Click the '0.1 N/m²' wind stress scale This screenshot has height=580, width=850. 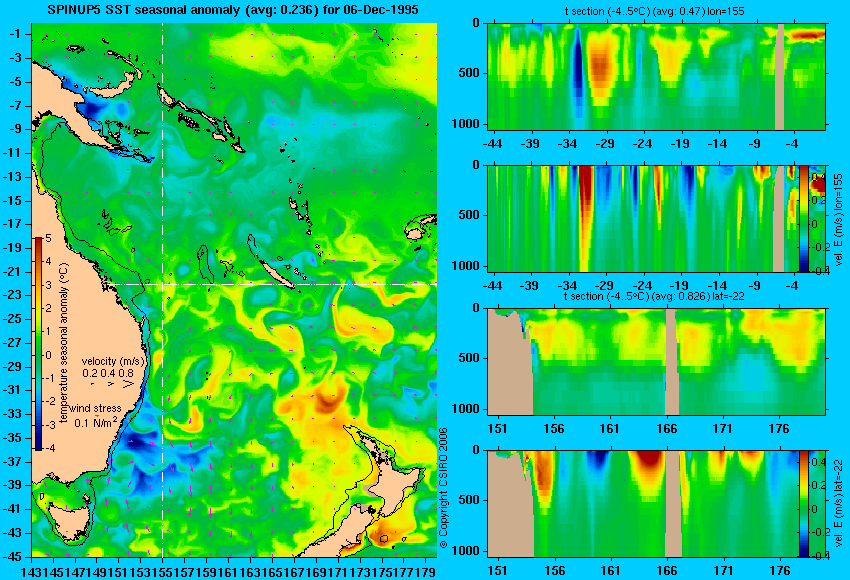95,422
